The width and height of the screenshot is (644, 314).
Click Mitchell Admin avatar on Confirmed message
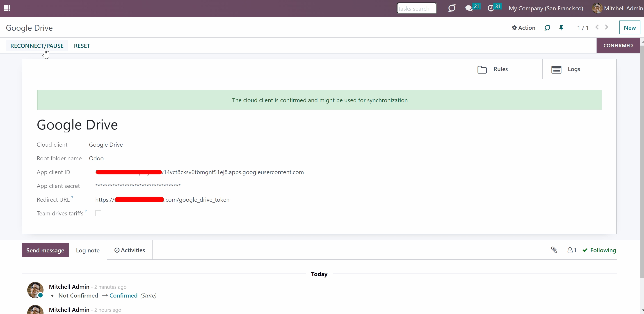35,290
